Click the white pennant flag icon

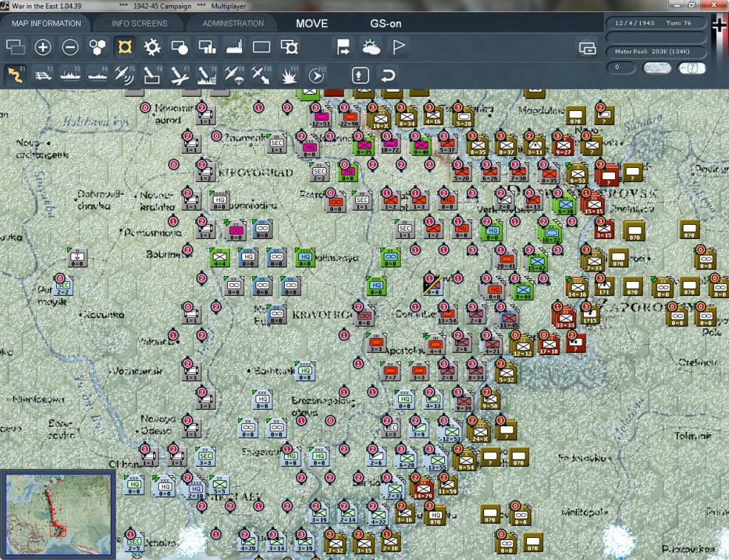399,47
